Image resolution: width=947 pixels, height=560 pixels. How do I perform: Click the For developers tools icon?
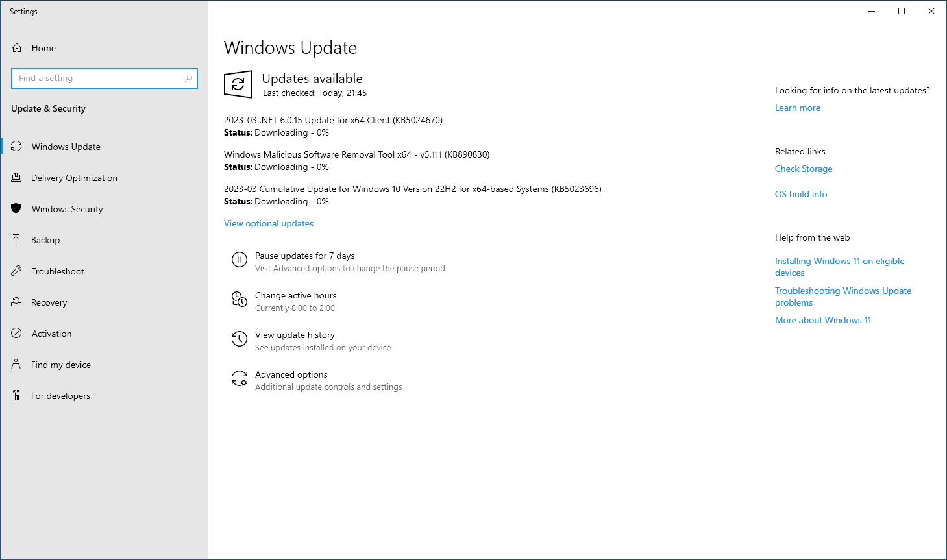point(17,396)
